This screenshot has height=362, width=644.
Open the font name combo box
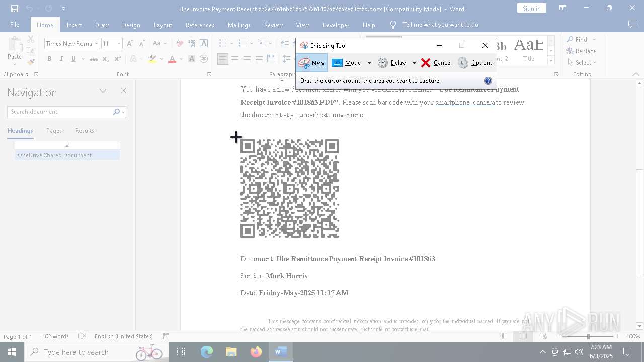tap(72, 44)
